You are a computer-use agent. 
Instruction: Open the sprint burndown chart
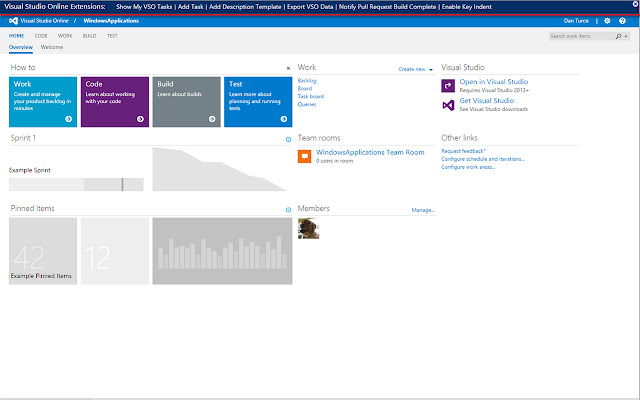[x=220, y=169]
